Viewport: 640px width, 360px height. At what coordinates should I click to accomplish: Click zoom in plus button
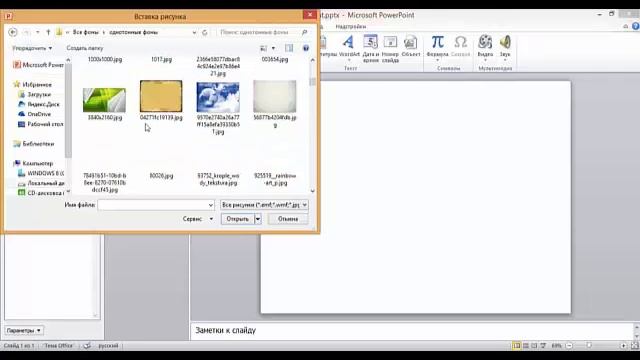click(x=623, y=346)
